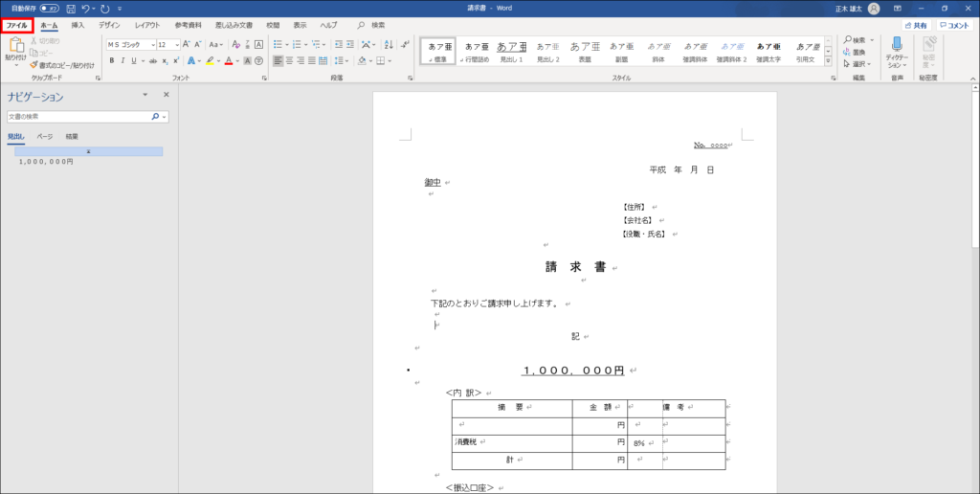Sort the selected text (A-Z icon)

point(389,44)
